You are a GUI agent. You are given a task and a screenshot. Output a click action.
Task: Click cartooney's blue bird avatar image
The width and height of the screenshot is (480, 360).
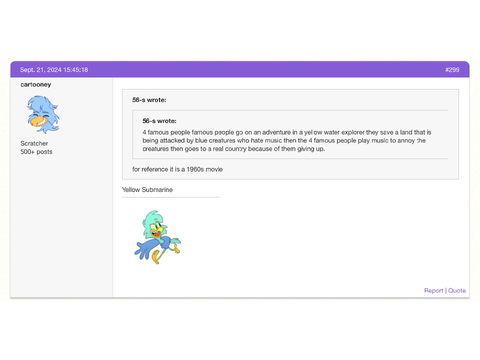(43, 115)
